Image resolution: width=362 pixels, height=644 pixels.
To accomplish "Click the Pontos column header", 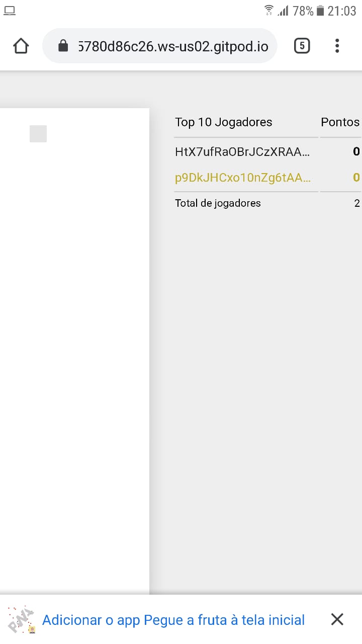I will [340, 122].
